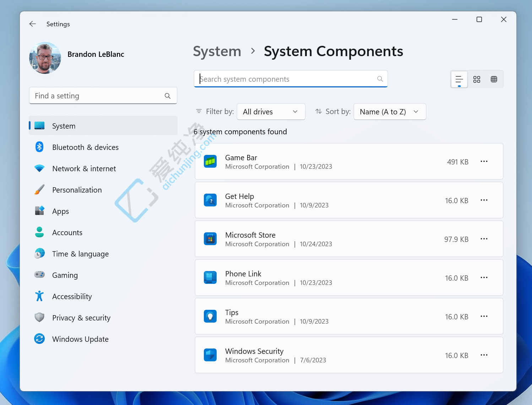532x405 pixels.
Task: Open Windows Update via its sync icon
Action: [x=39, y=339]
